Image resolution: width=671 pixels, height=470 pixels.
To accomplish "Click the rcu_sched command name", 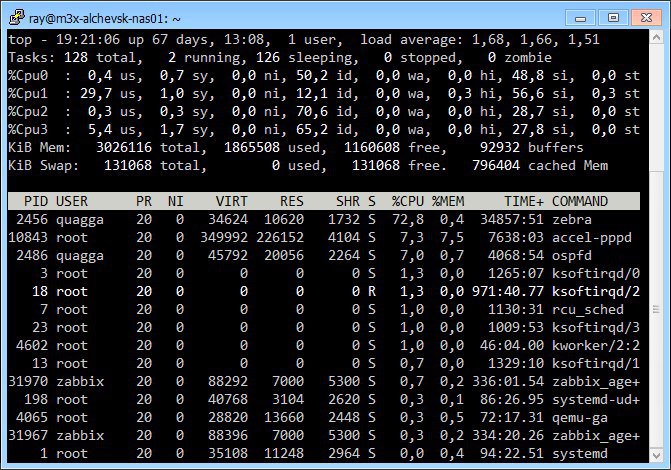I will 588,309.
